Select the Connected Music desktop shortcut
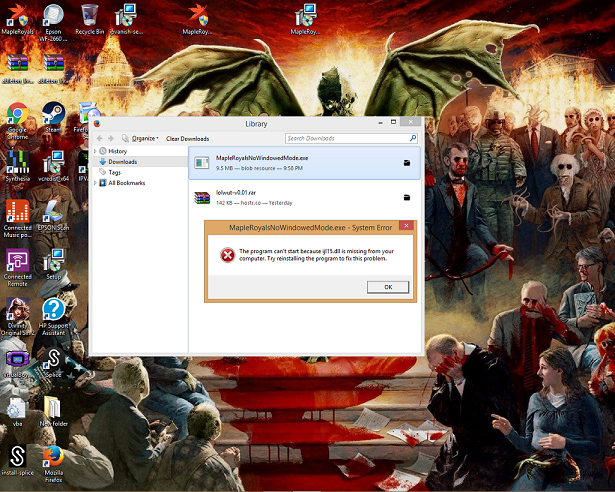The height and width of the screenshot is (492, 615). 17,219
